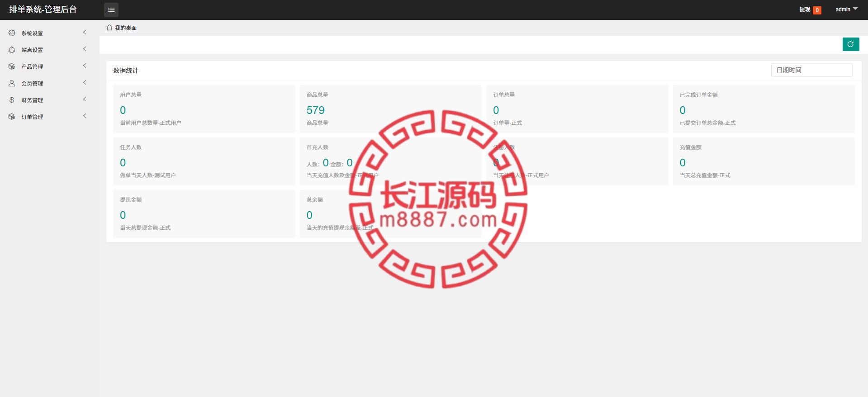The height and width of the screenshot is (397, 868).
Task: Click the home icon beside 我的桌面
Action: coord(109,28)
